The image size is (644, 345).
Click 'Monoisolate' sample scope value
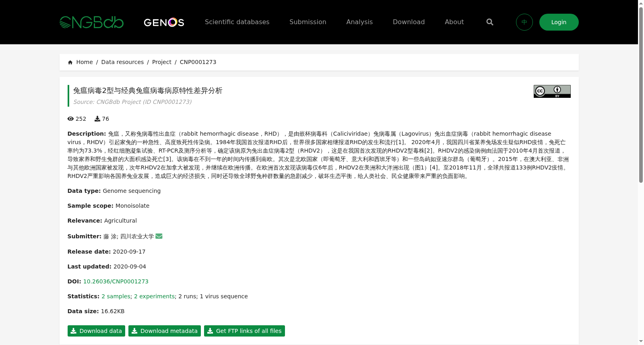(132, 206)
